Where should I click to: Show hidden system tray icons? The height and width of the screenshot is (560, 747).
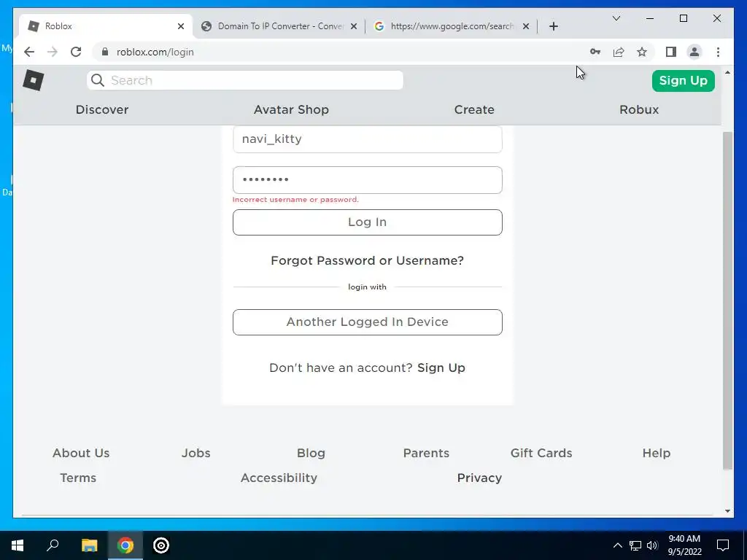(x=617, y=545)
